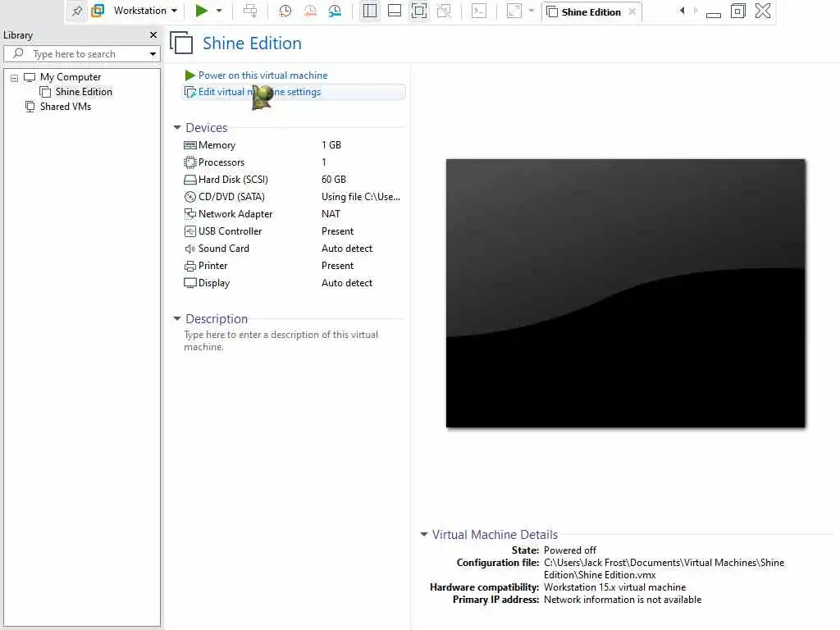Click Edit virtual machine settings link
Screen dimensions: 840x630
click(259, 92)
